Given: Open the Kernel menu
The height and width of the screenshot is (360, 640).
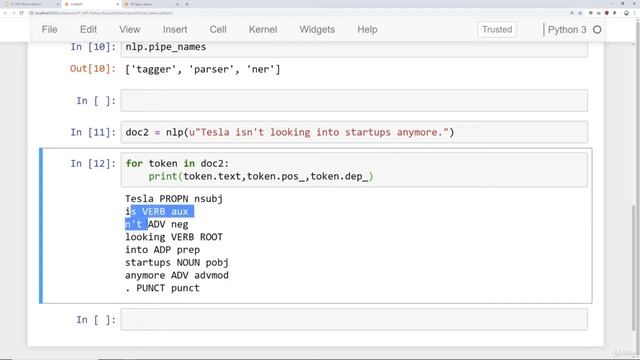Looking at the screenshot, I should coord(263,30).
